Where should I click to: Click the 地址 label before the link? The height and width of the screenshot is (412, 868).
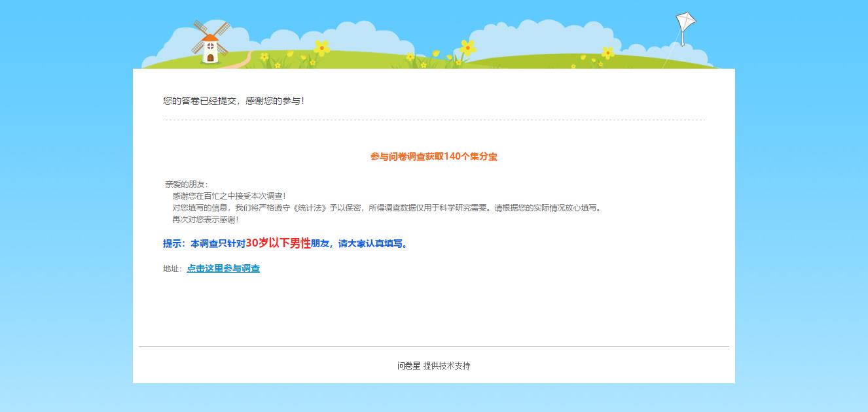[x=172, y=269]
